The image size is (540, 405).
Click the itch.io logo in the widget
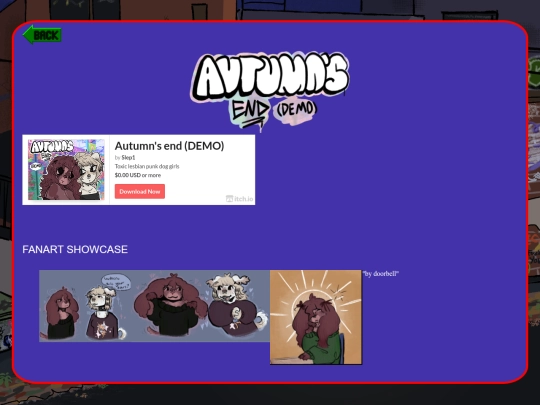point(239,199)
